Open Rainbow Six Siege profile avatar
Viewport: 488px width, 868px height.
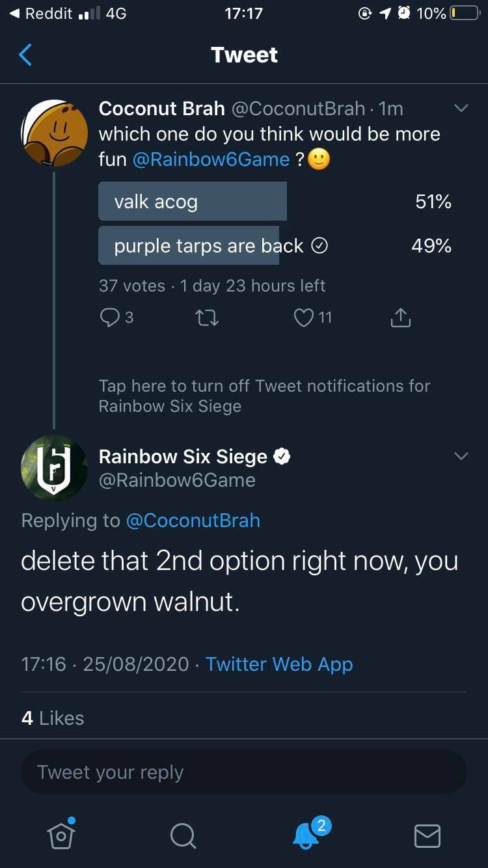(x=54, y=467)
